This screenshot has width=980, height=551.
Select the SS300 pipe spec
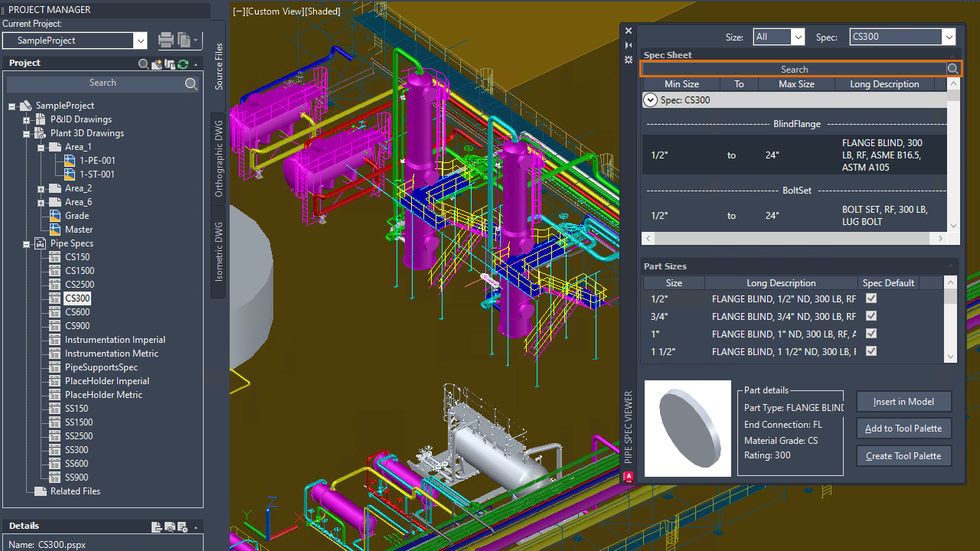point(77,450)
